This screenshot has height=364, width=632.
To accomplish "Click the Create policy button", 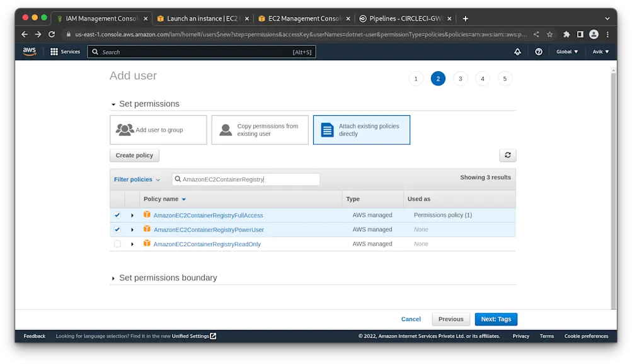I will 134,156.
